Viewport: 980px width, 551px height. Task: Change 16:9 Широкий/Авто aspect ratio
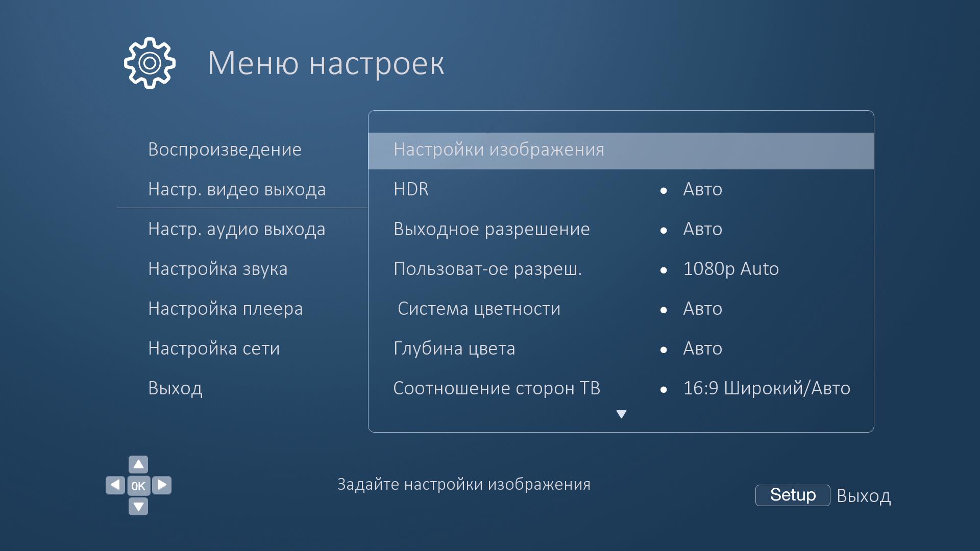(x=766, y=388)
